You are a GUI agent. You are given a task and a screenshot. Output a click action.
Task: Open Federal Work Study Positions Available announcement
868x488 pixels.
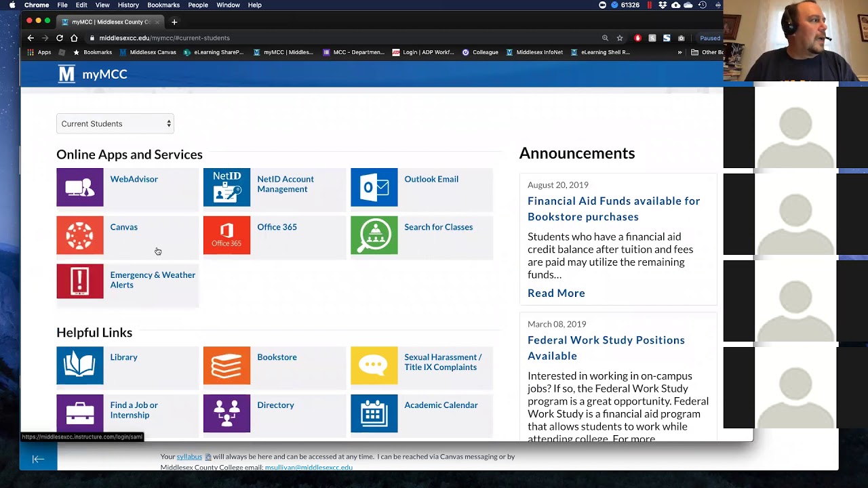tap(606, 348)
